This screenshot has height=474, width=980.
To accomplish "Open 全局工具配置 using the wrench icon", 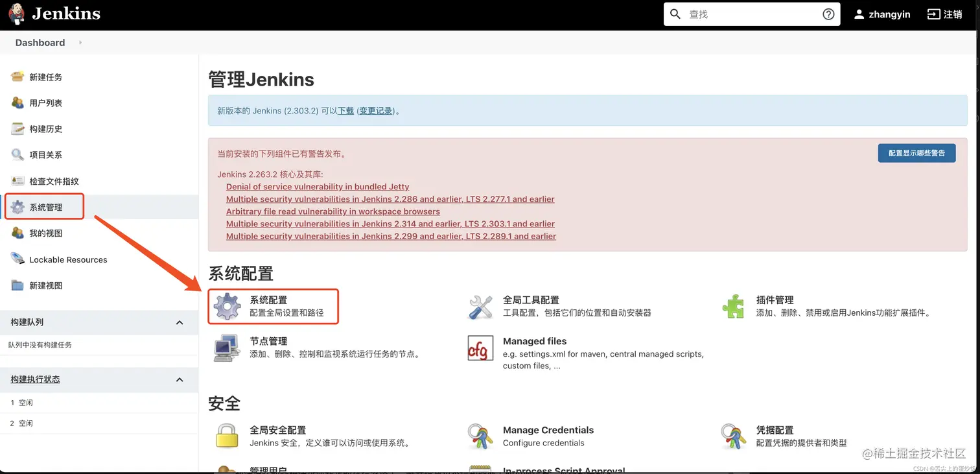I will point(480,307).
